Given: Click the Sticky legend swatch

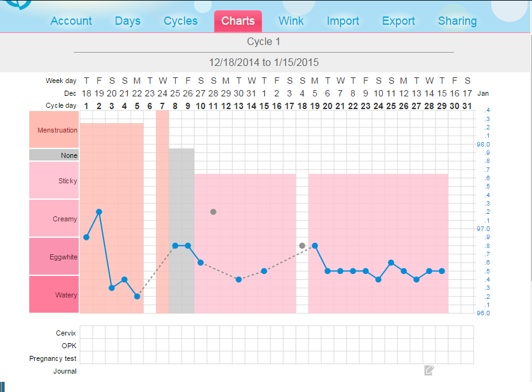Looking at the screenshot, I should pos(54,181).
